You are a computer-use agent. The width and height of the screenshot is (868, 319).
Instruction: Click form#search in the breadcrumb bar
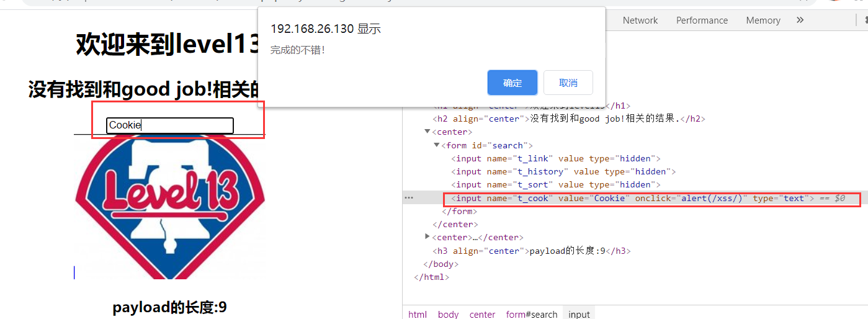pyautogui.click(x=531, y=314)
